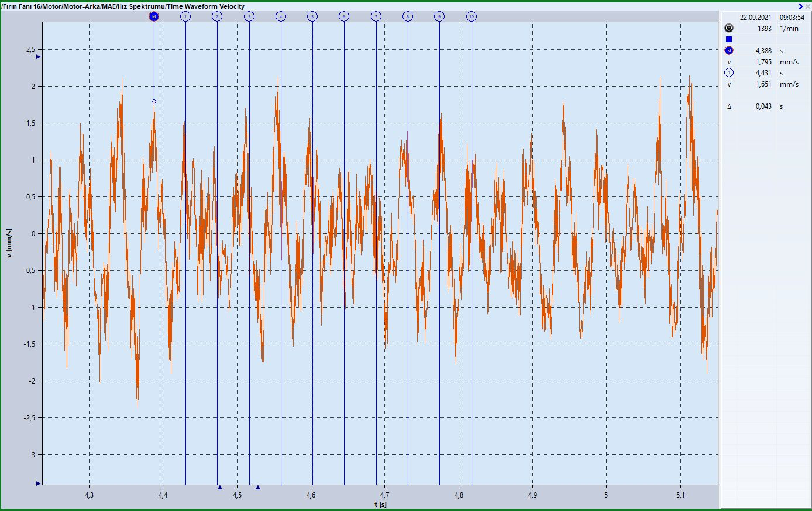Screen dimensions: 812x511
Task: Click the 4,3 tick label on time axis
Action: click(89, 495)
